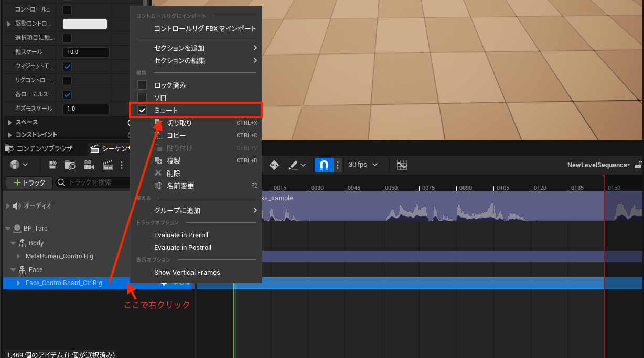This screenshot has width=644, height=358.
Task: Uncheck the ミュート checkbox in context menu
Action: click(142, 111)
